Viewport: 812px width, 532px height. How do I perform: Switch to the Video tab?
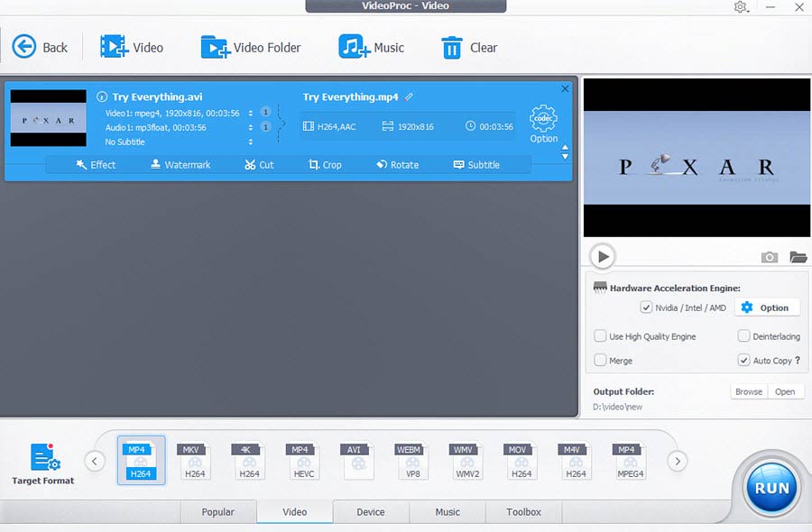(x=295, y=512)
